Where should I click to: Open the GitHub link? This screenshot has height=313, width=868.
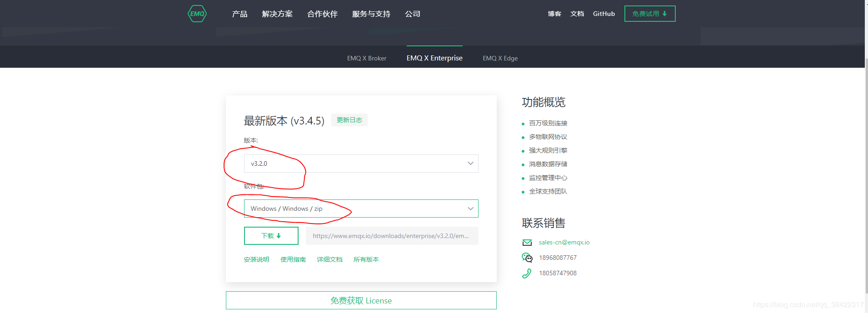604,14
